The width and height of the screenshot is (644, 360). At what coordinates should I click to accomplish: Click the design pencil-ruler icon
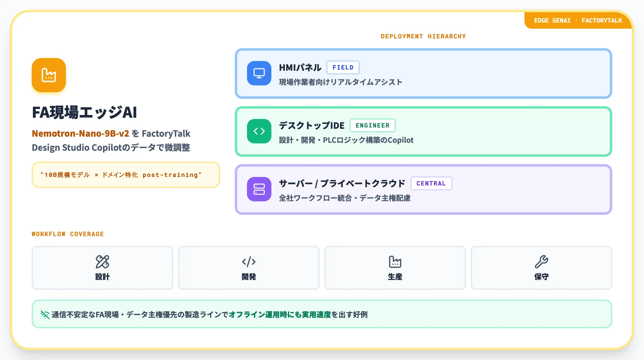coord(102,262)
